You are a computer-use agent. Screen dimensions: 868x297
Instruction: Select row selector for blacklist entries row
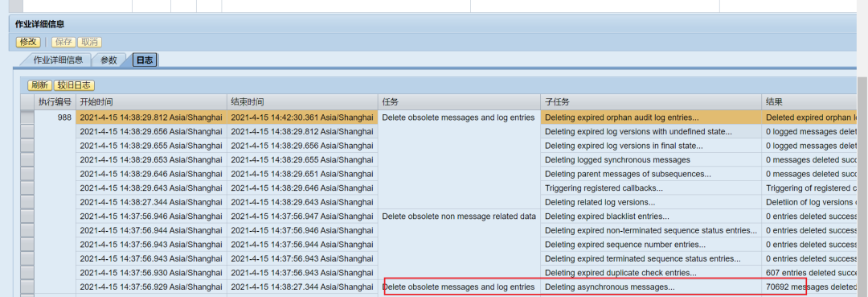coord(27,216)
